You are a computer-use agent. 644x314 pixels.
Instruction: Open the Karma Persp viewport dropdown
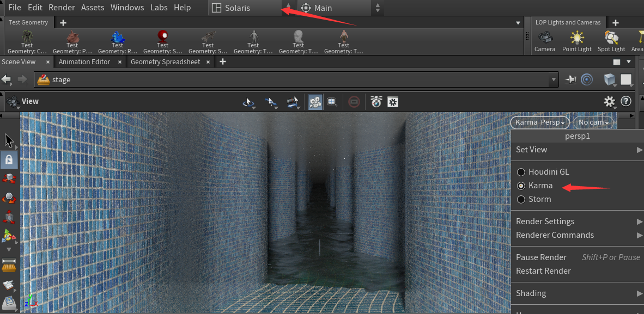click(539, 122)
